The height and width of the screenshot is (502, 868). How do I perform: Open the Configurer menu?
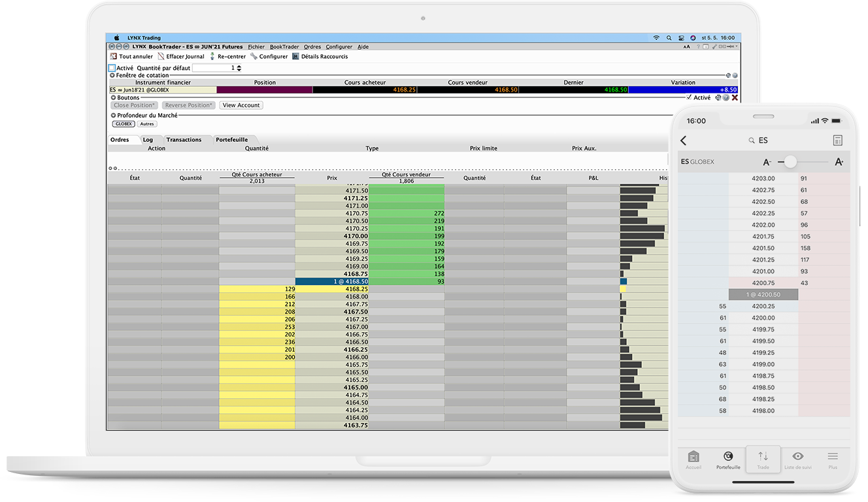coord(339,47)
